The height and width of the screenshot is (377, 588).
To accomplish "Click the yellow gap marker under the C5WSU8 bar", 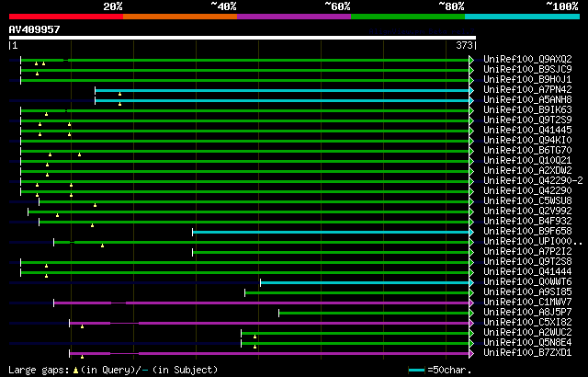I will 95,205.
